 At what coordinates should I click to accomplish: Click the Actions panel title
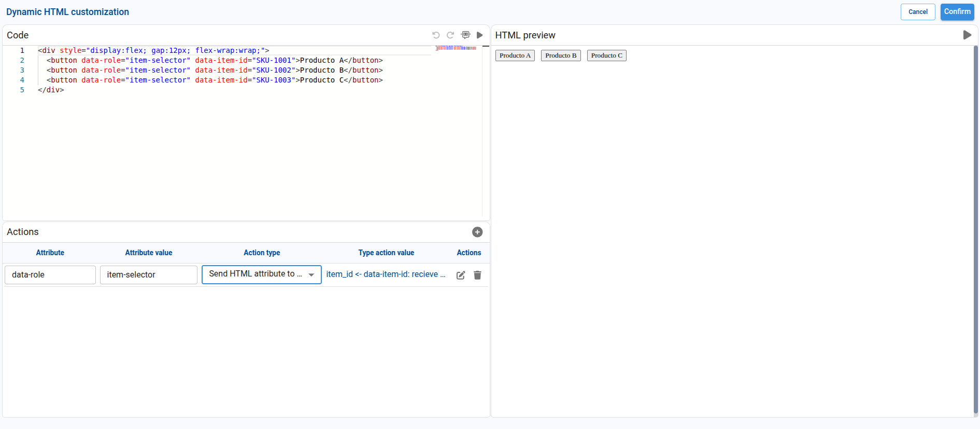coord(23,232)
